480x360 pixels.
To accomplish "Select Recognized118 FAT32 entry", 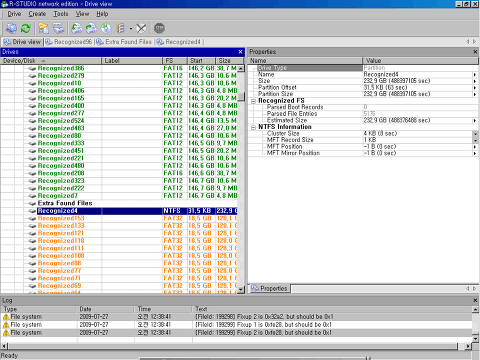I will pos(61,241).
